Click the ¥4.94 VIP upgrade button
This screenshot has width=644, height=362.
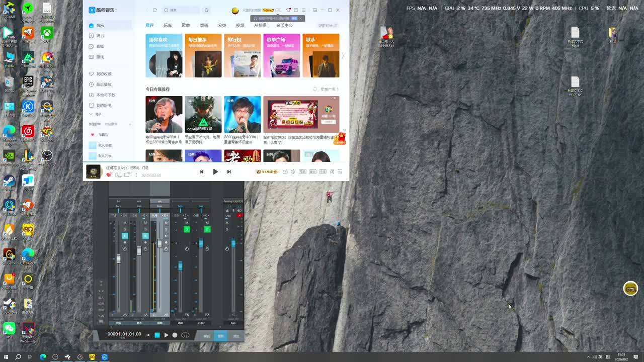point(267,171)
